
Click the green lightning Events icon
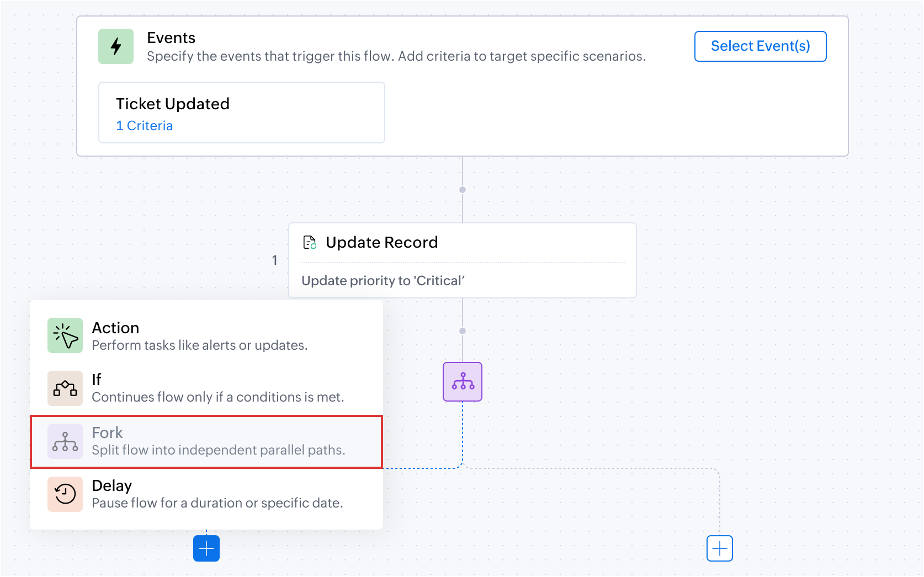[116, 46]
